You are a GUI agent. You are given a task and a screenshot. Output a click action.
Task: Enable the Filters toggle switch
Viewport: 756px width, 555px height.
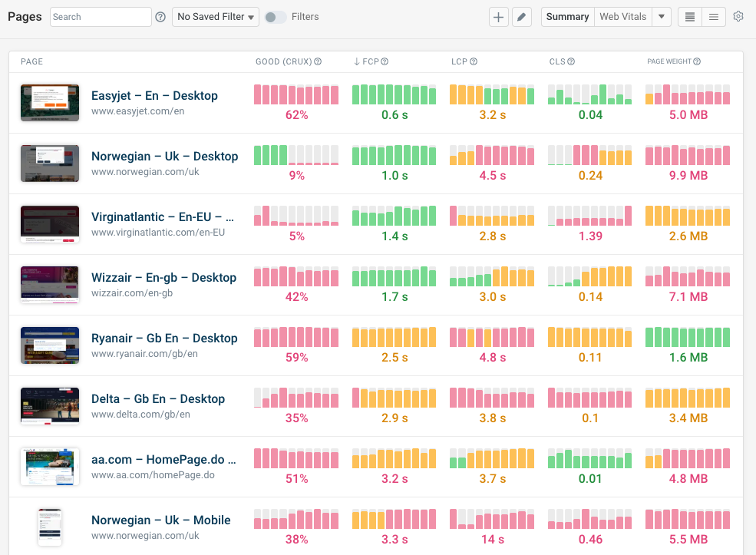point(276,16)
